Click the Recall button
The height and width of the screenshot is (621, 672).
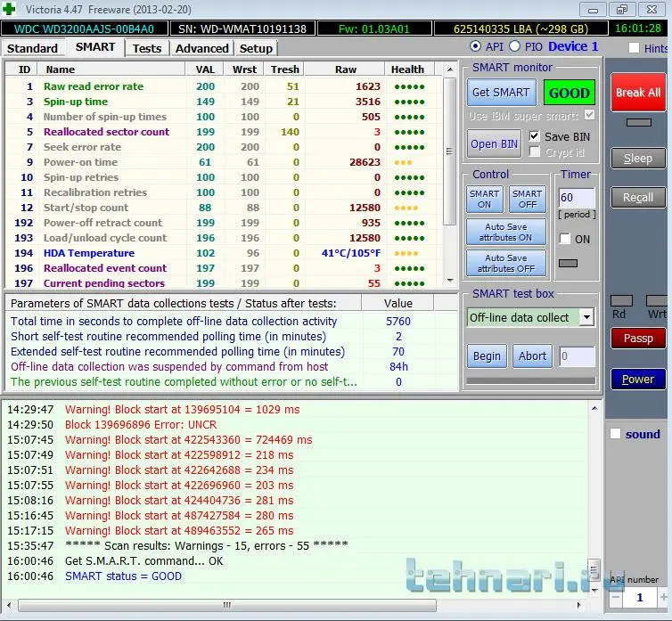638,197
